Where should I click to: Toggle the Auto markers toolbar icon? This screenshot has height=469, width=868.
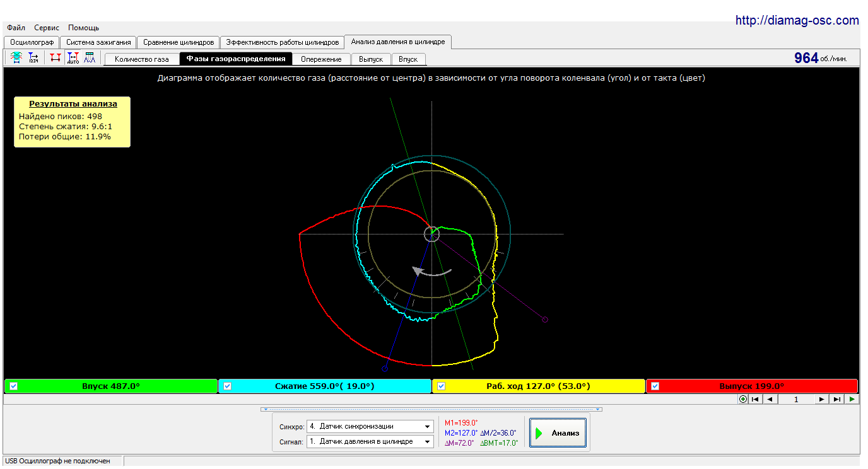tap(73, 58)
